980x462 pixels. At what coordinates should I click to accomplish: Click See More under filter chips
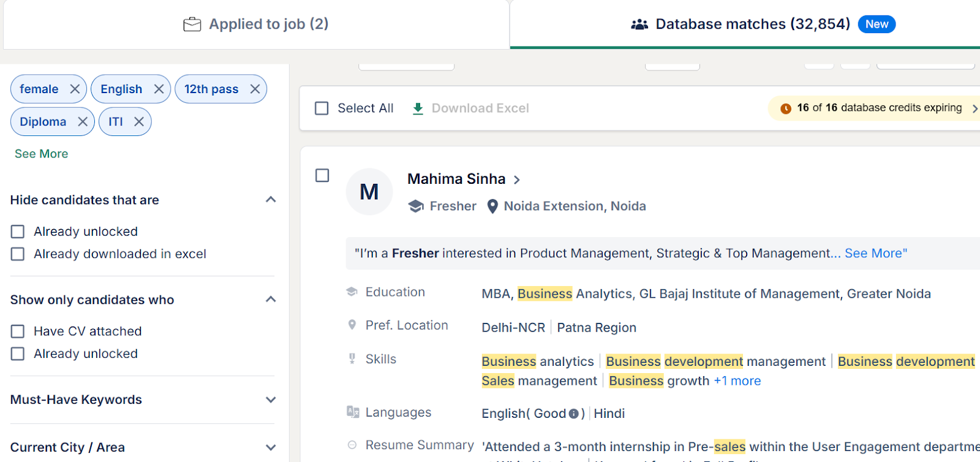click(x=41, y=154)
